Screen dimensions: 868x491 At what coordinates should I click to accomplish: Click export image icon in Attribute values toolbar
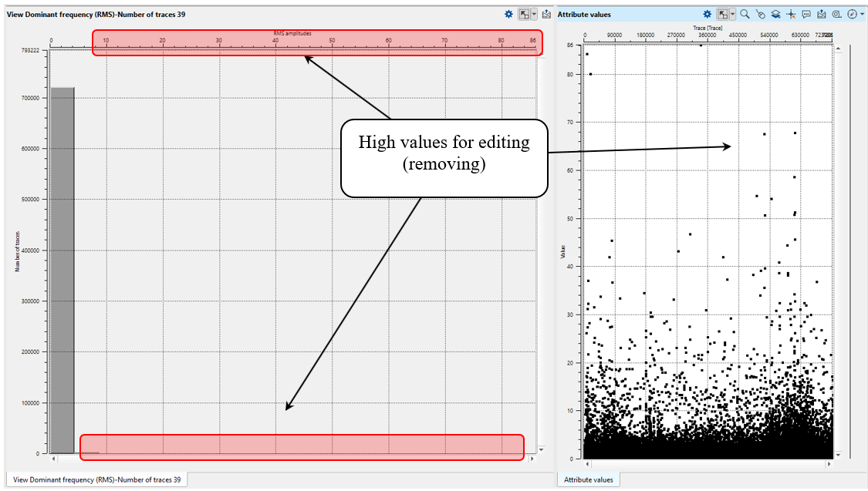pyautogui.click(x=822, y=14)
